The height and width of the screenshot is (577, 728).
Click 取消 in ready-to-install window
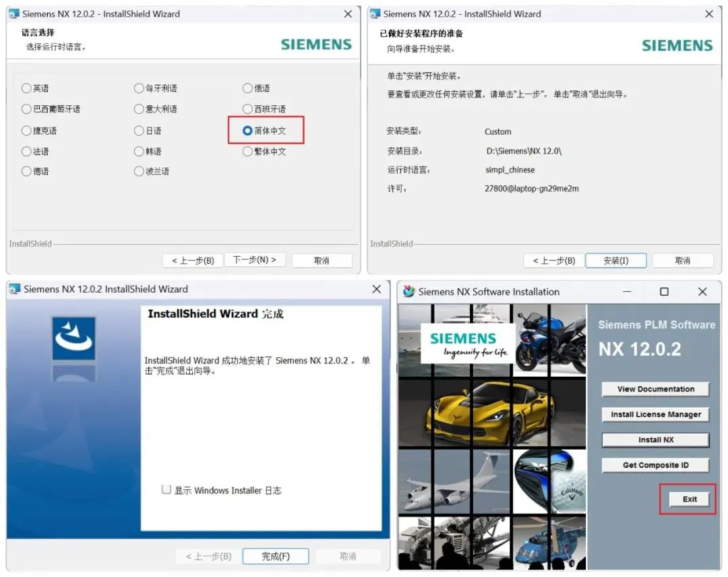click(682, 260)
